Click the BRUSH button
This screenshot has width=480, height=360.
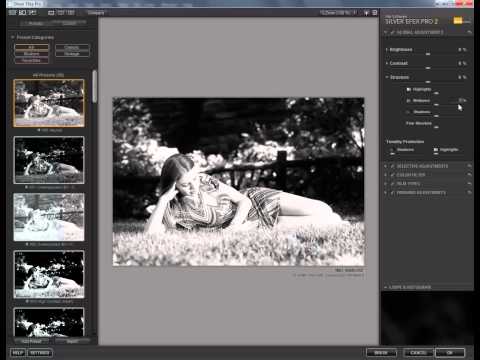381,352
